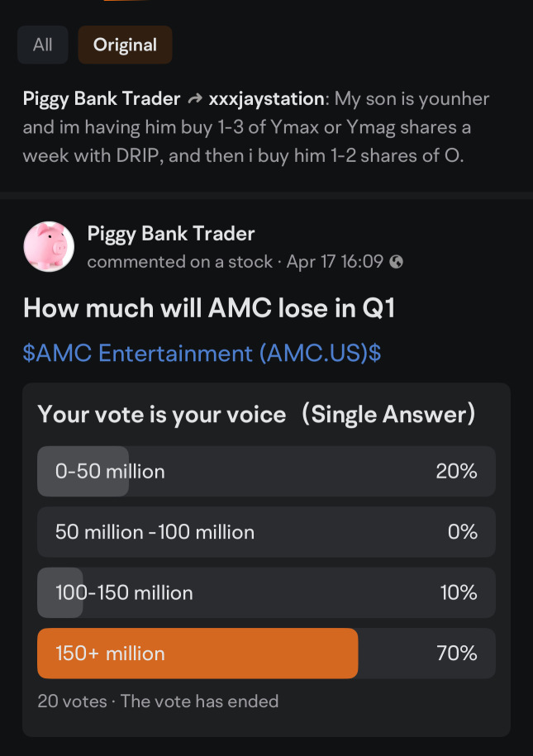Pick the 100-150 million poll option
The width and height of the screenshot is (533, 756).
click(266, 593)
